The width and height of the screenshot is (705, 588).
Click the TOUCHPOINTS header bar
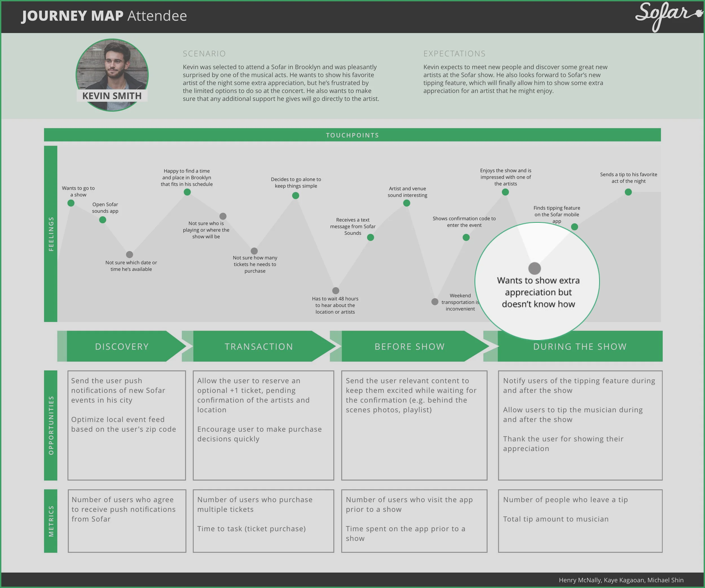352,135
